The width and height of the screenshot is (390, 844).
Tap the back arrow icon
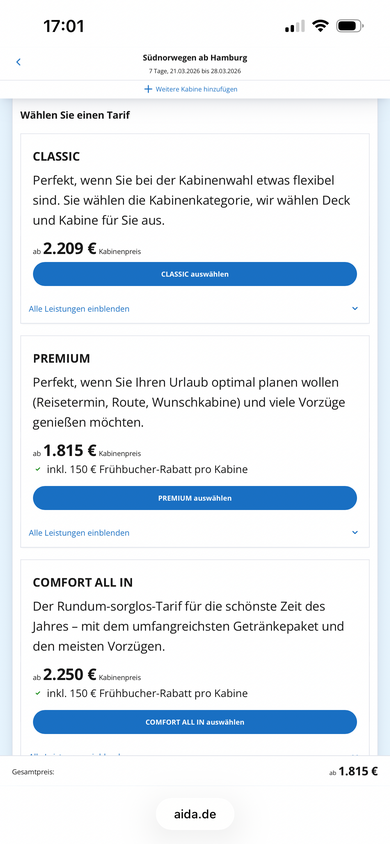[18, 62]
